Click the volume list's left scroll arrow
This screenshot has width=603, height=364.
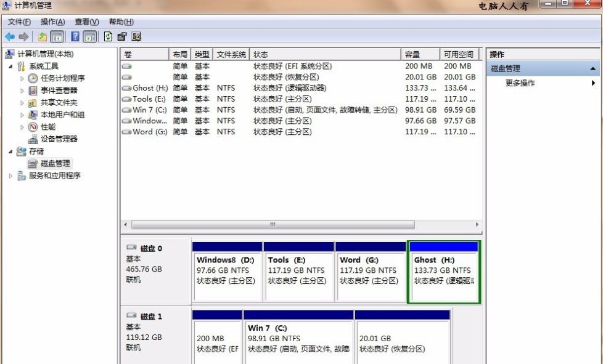coord(125,225)
